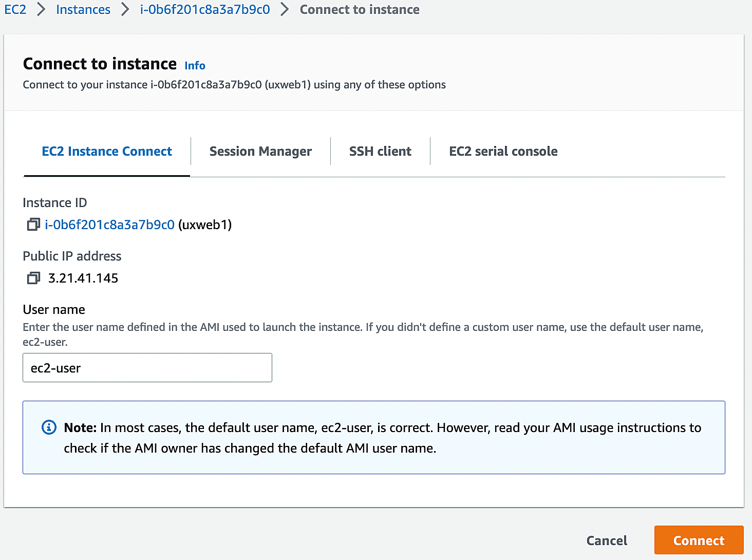Image resolution: width=752 pixels, height=560 pixels.
Task: Open the EC2 breadcrumb link
Action: click(15, 9)
